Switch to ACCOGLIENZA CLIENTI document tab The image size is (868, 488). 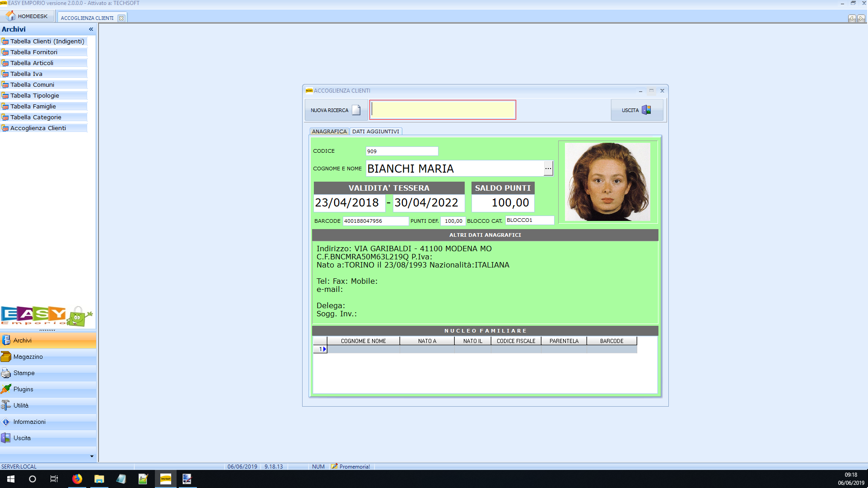(x=87, y=18)
